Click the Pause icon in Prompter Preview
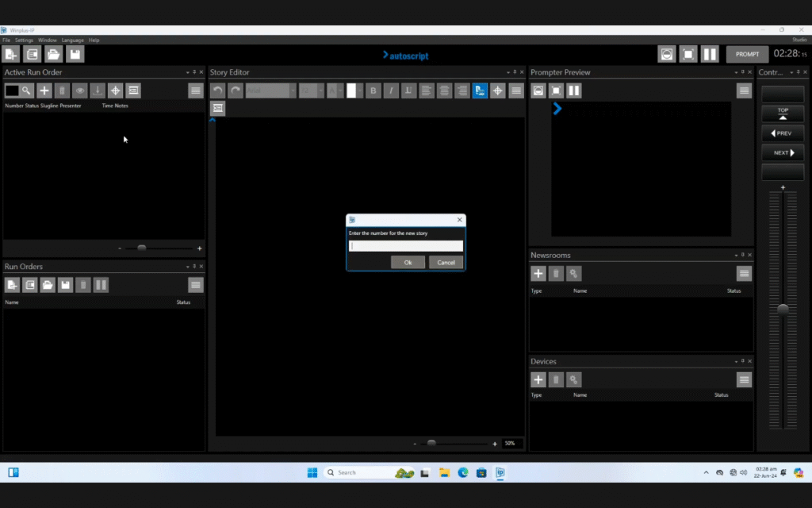Screen dimensions: 812x508 [574, 90]
